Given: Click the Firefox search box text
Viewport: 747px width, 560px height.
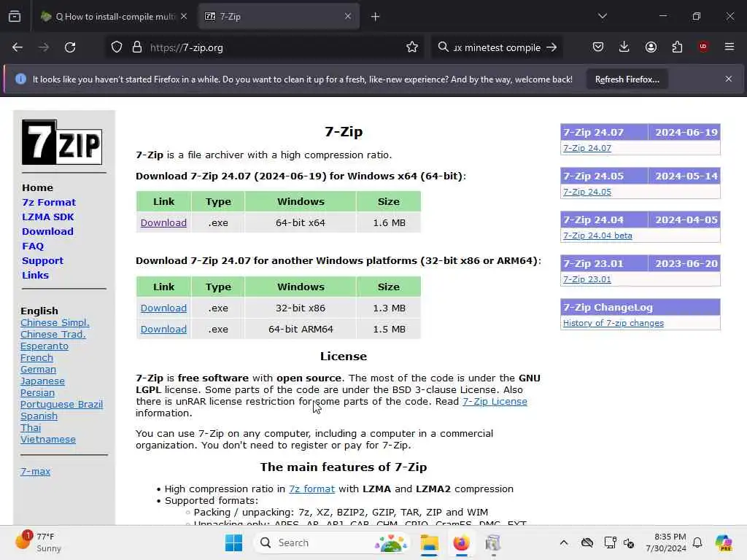Looking at the screenshot, I should [497, 47].
